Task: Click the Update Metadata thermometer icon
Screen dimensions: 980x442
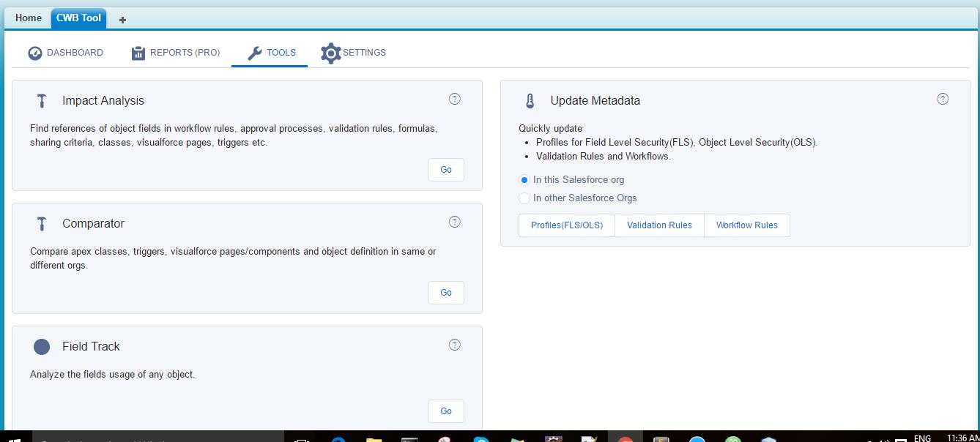Action: pyautogui.click(x=530, y=101)
